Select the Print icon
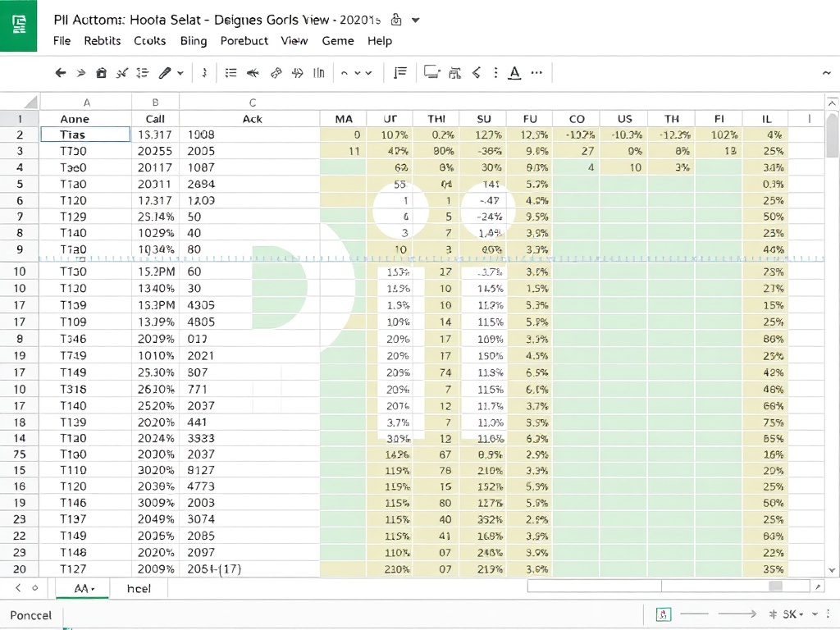The image size is (840, 630). click(x=101, y=73)
